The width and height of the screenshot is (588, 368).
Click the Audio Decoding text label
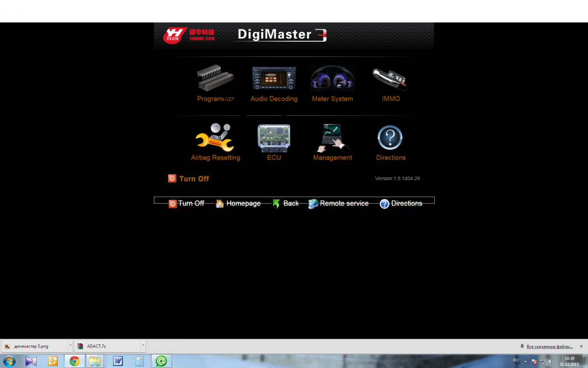click(274, 99)
